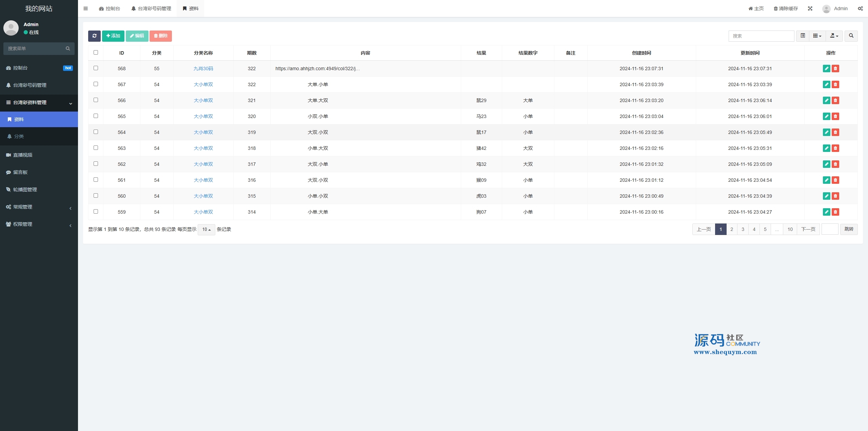
Task: Open the columns visibility dropdown
Action: tap(817, 36)
